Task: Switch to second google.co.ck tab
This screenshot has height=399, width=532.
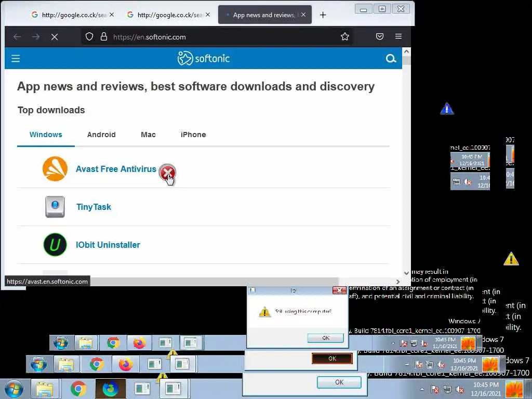Action: click(169, 15)
